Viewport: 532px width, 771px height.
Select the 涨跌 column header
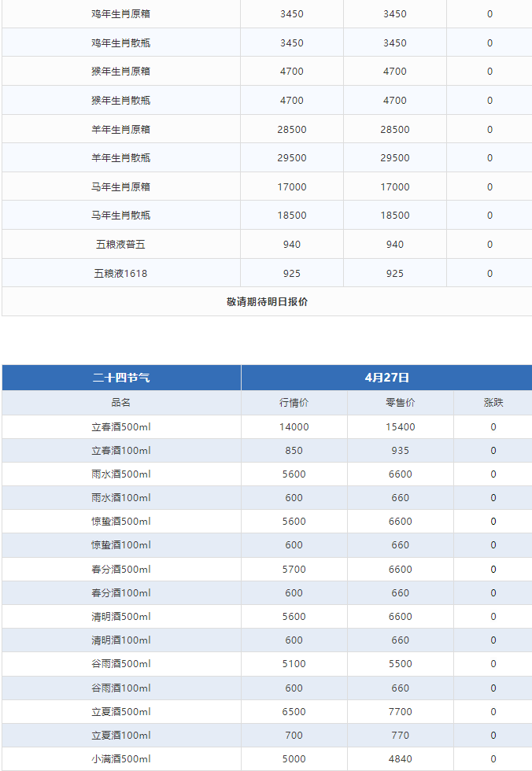click(493, 403)
